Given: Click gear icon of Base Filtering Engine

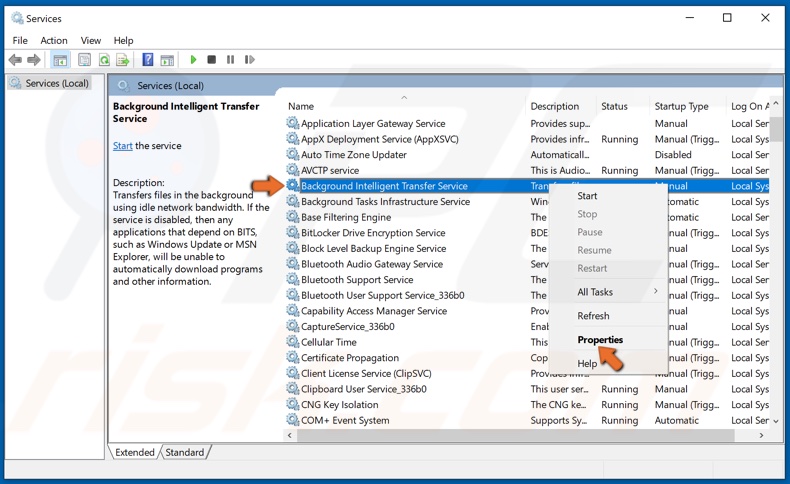Looking at the screenshot, I should pyautogui.click(x=293, y=217).
